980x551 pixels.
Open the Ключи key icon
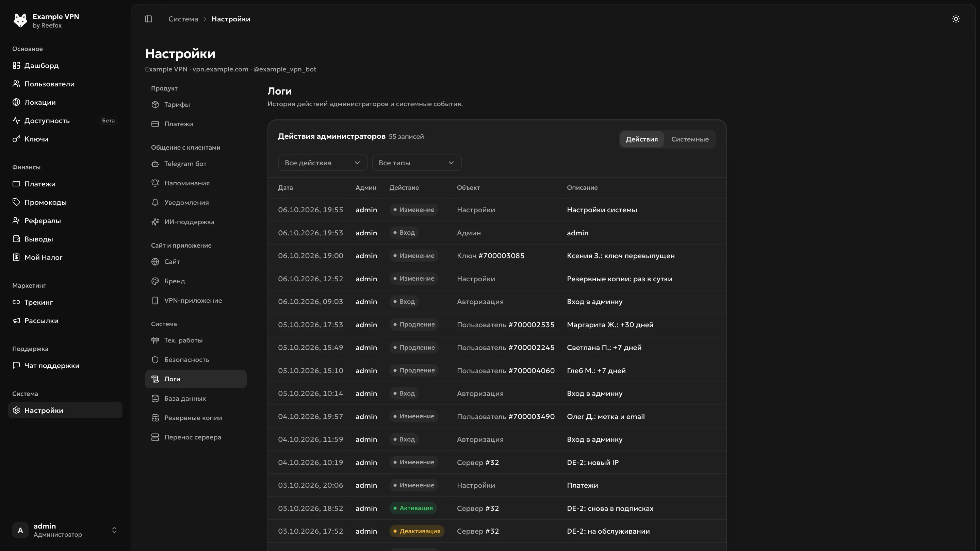16,139
